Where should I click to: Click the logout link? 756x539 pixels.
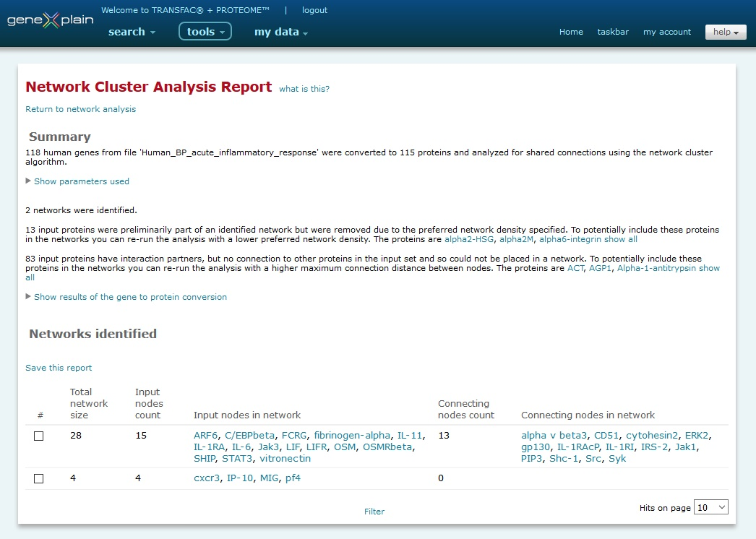(314, 10)
